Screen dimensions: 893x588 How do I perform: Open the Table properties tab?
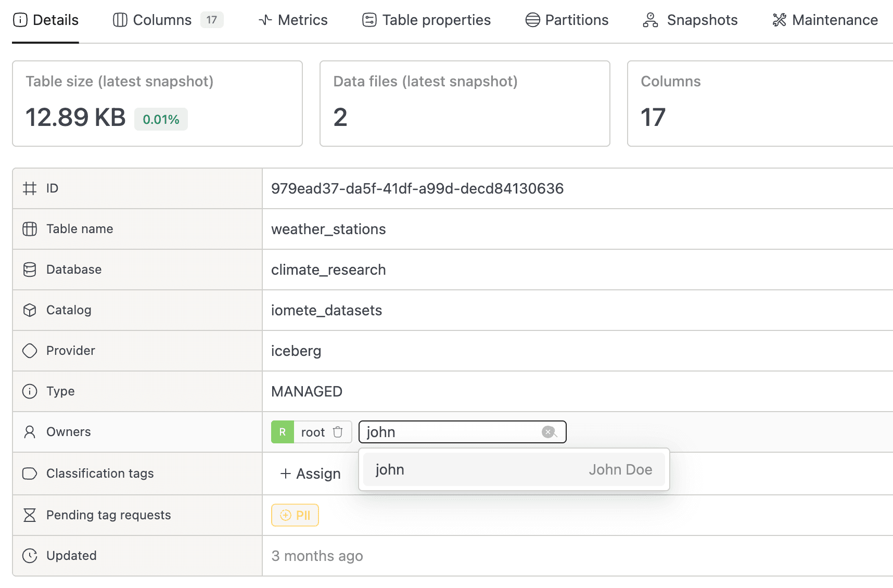(x=426, y=20)
